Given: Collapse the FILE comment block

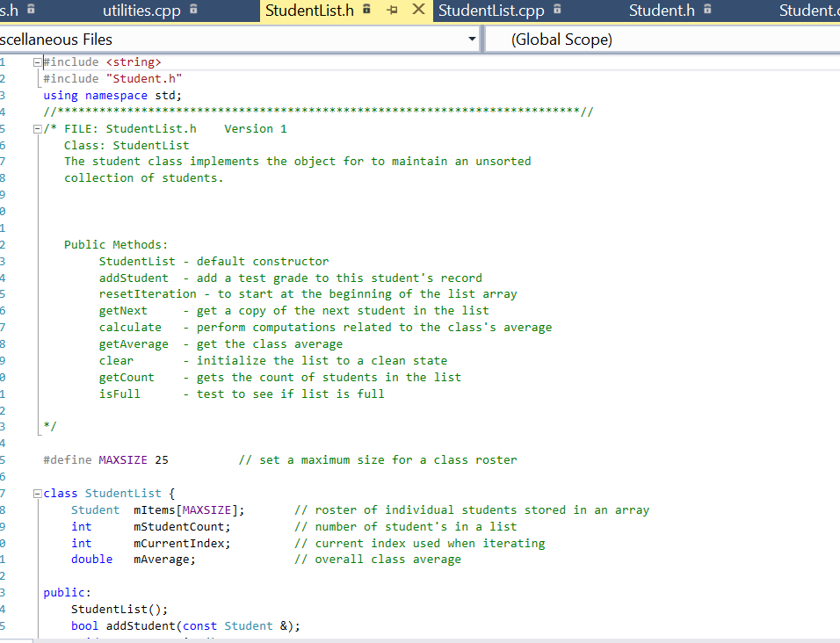Looking at the screenshot, I should [x=37, y=129].
